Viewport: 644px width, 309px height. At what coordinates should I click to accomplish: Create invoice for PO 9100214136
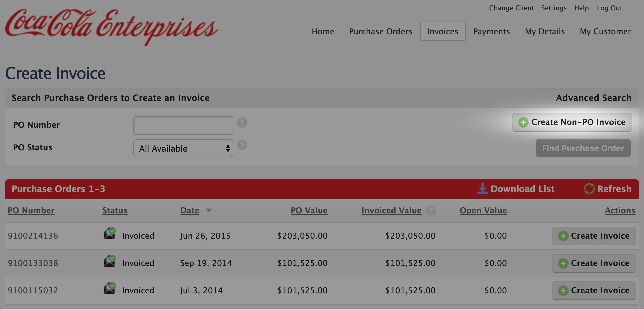594,236
